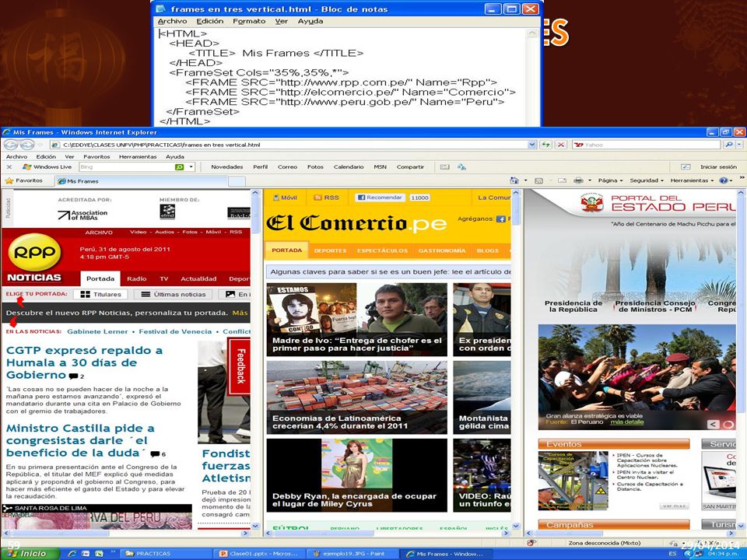Select DEPORTES tab on El Comercio
This screenshot has width=747, height=560.
tap(330, 250)
